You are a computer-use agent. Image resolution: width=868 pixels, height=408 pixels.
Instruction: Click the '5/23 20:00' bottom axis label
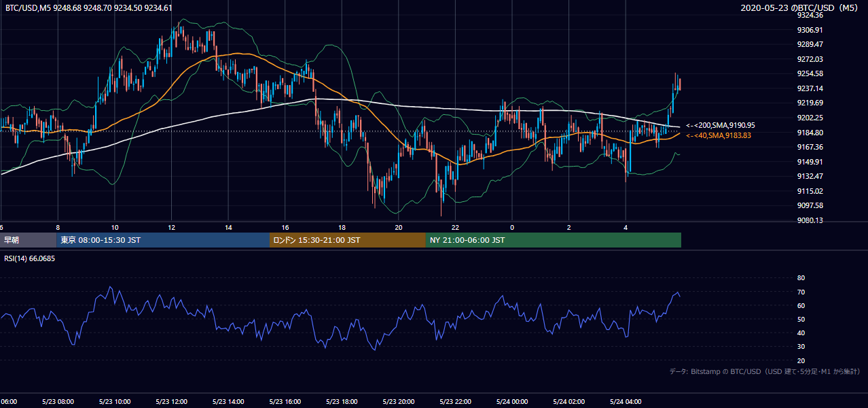tap(399, 401)
